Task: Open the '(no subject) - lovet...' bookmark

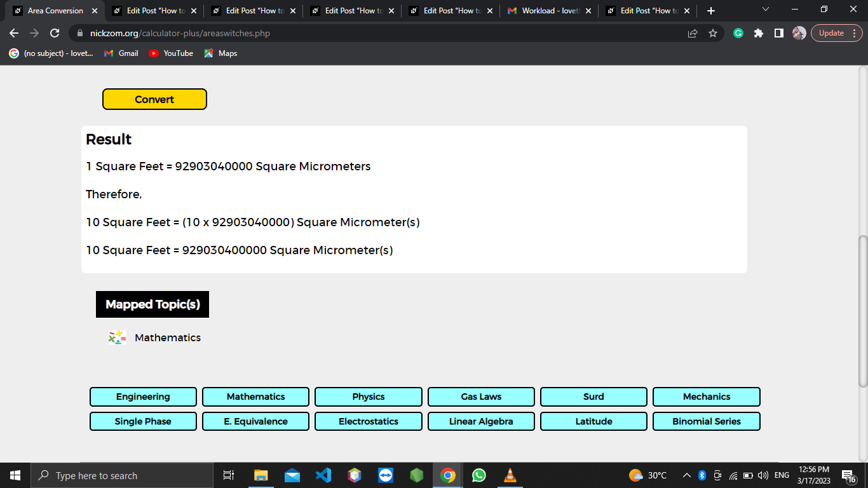Action: [x=51, y=53]
